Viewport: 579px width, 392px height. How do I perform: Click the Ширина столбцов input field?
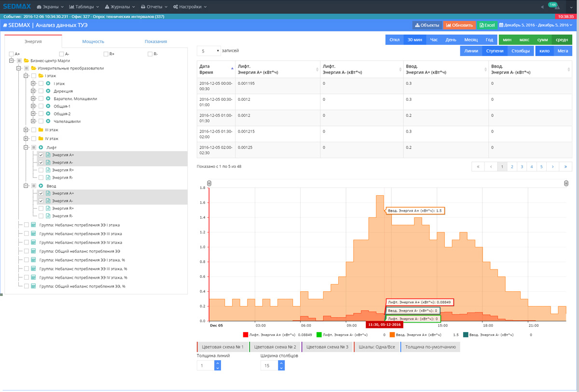click(x=269, y=366)
